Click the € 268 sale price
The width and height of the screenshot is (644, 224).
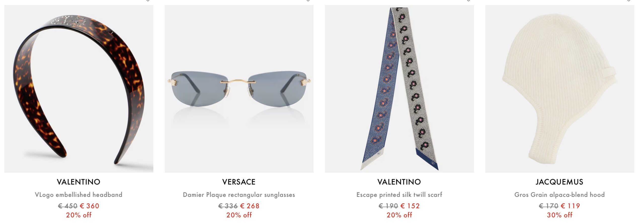coord(250,206)
